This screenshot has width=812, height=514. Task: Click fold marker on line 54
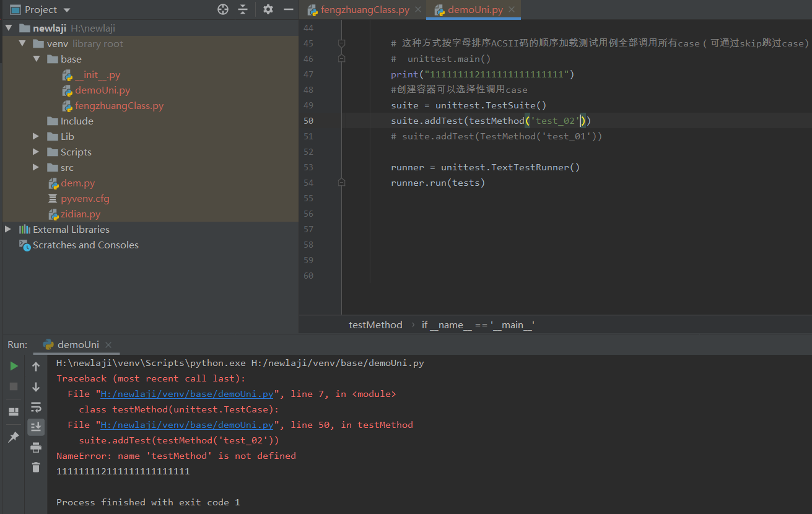(x=341, y=183)
